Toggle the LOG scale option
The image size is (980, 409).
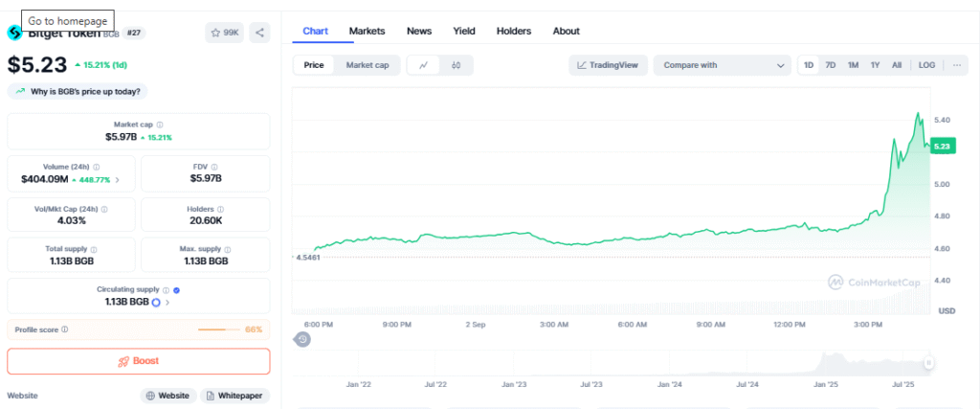pyautogui.click(x=926, y=65)
